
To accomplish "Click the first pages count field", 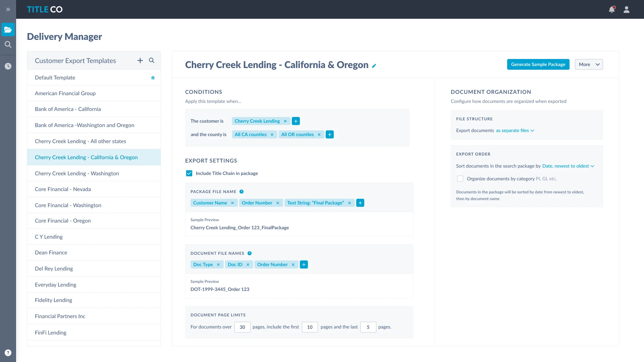I will 310,327.
